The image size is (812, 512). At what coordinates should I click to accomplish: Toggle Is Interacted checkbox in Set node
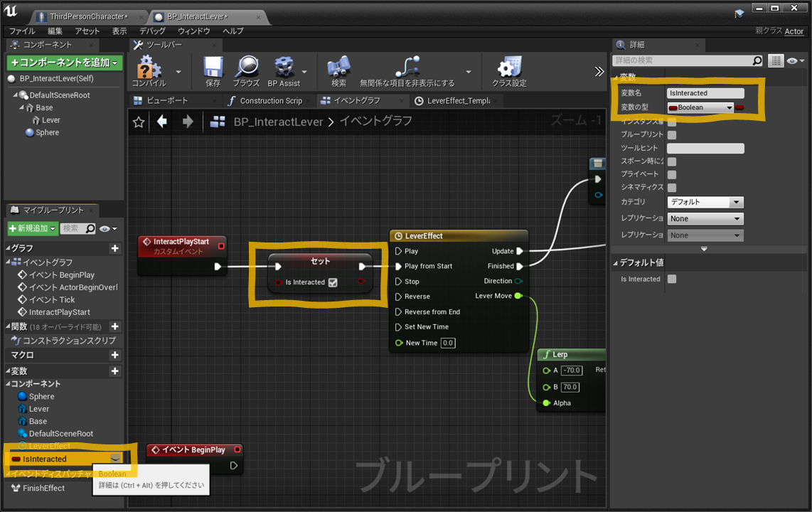click(333, 282)
